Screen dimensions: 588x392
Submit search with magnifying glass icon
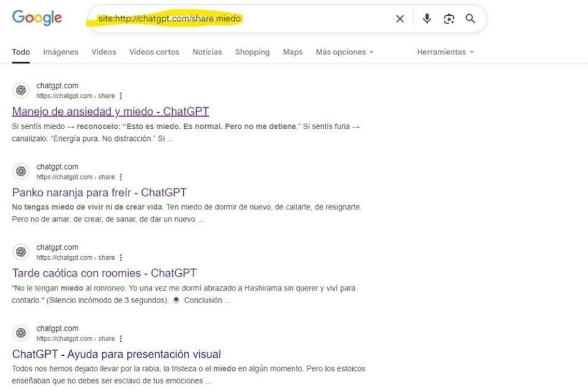pos(470,18)
